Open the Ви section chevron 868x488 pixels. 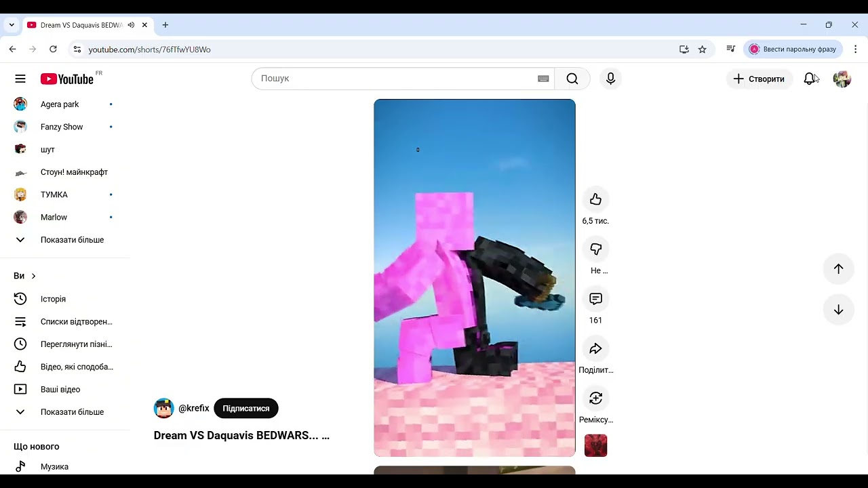click(33, 276)
